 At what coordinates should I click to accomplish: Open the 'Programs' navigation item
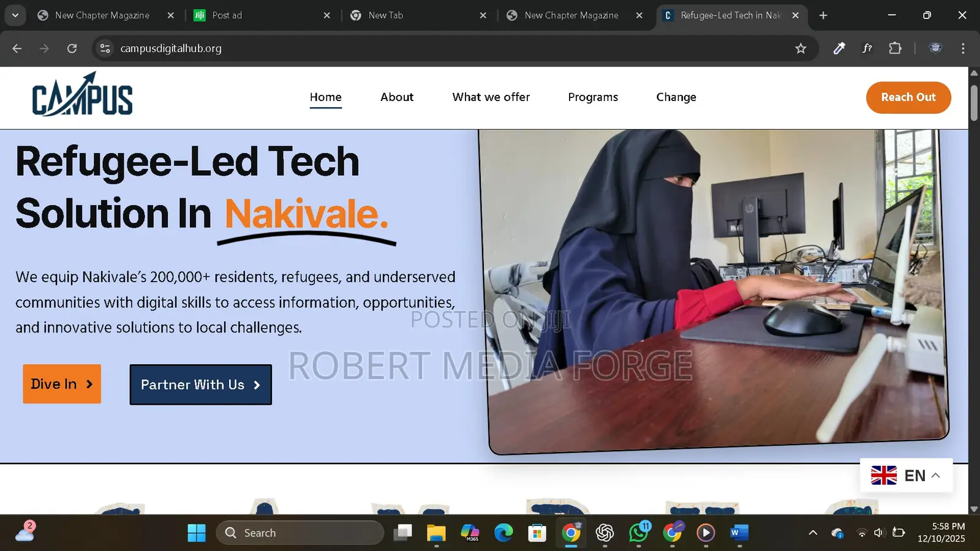pos(592,97)
